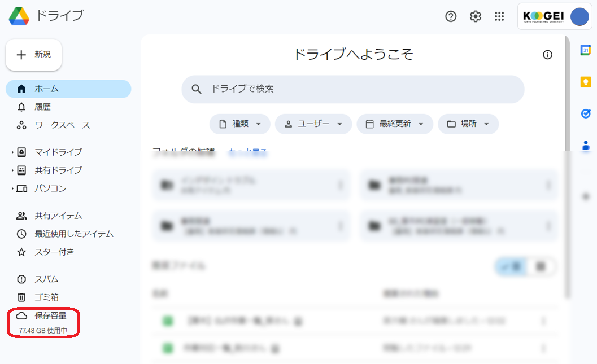Click the main content vertical scrollbar
Screen dimensions: 597x364
[x=567, y=168]
